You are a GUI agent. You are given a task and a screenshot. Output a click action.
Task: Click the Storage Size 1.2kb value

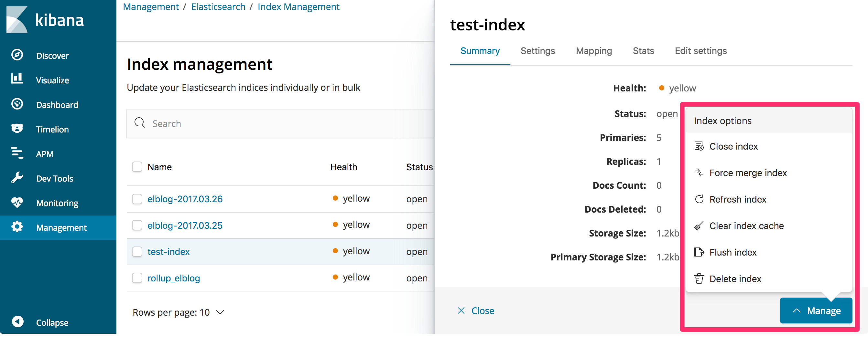tap(667, 233)
